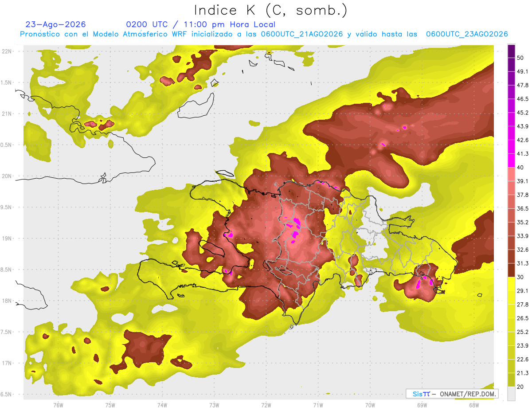Click longitude axis label "75W"
Image resolution: width=532 pixels, height=411 pixels.
pyautogui.click(x=110, y=405)
